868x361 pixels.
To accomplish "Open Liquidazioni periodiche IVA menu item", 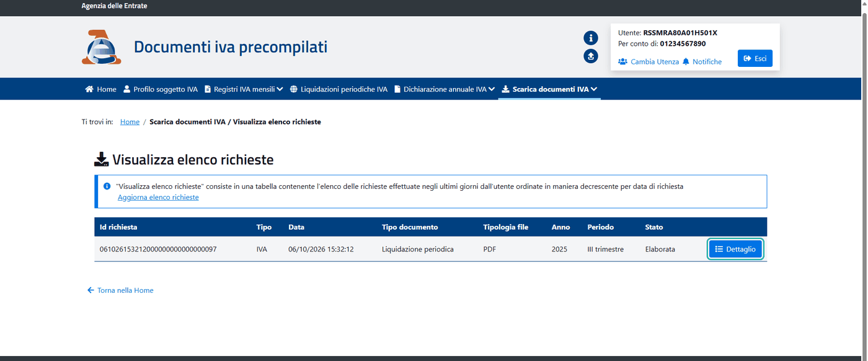I will pos(339,89).
